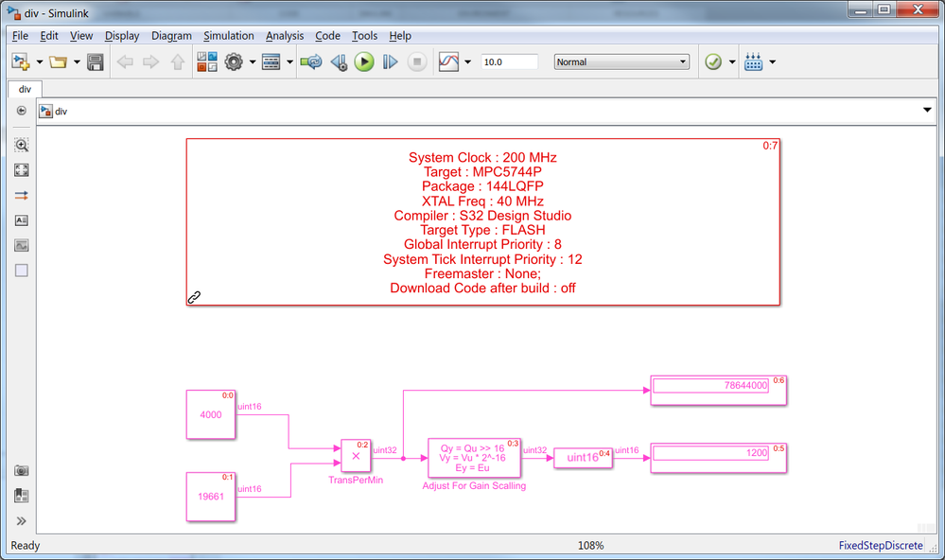
Task: Add Annotation text tool from palette
Action: tap(21, 220)
